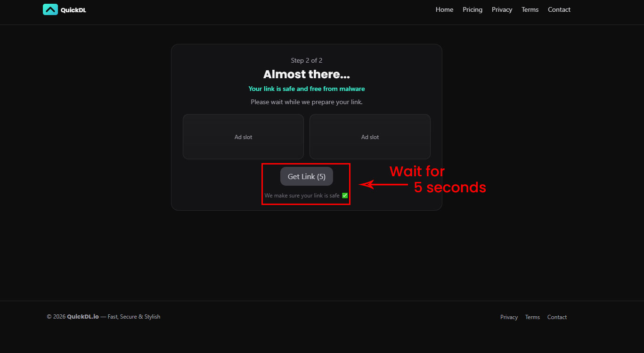Open the Home page from top navigation
Screen dimensions: 644x353
[x=444, y=9]
